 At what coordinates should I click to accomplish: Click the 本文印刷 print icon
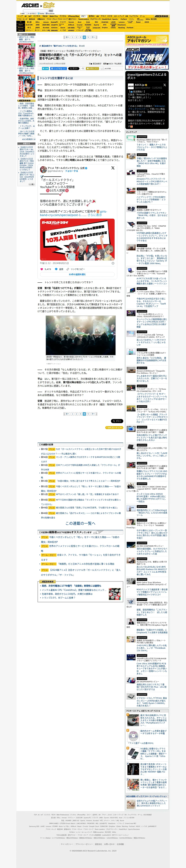[106, 68]
